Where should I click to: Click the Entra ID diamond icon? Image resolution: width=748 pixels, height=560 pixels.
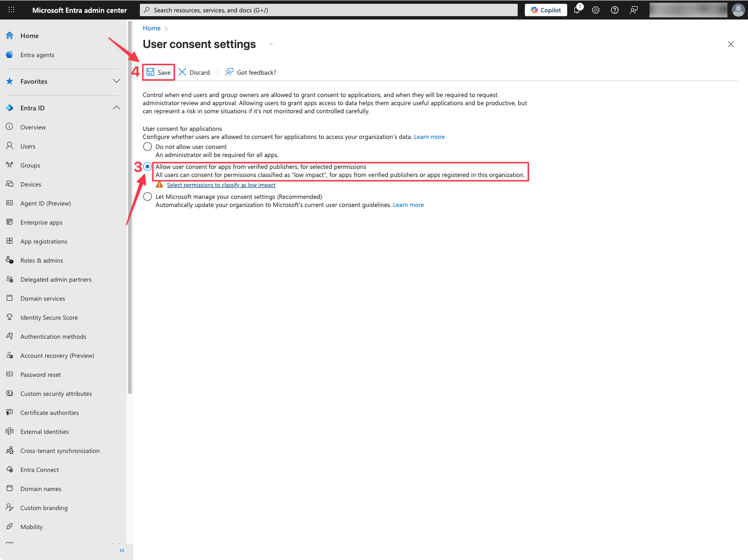point(10,108)
